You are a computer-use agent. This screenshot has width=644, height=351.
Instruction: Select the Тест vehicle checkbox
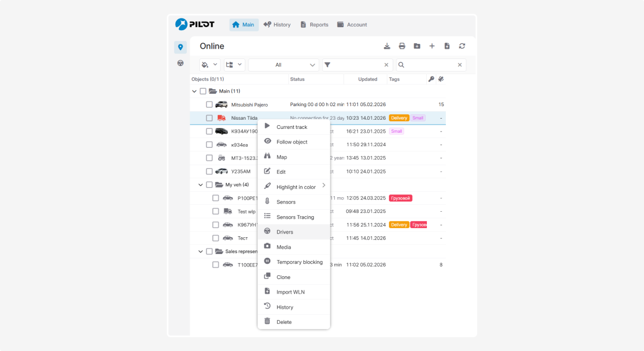(216, 238)
